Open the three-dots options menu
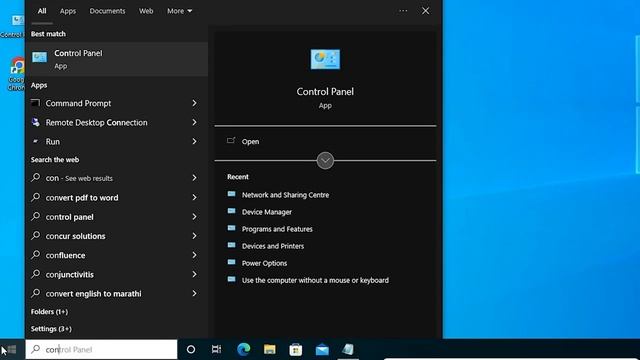This screenshot has height=360, width=640. [403, 11]
